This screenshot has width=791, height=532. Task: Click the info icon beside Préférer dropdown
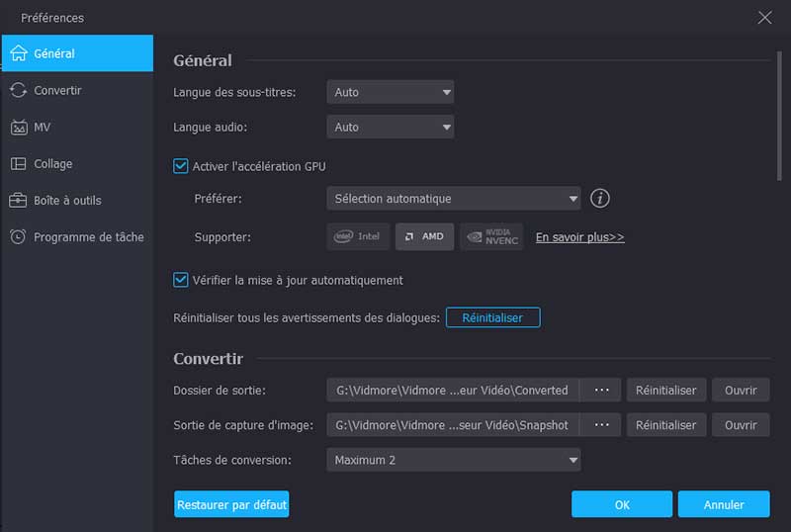point(600,199)
